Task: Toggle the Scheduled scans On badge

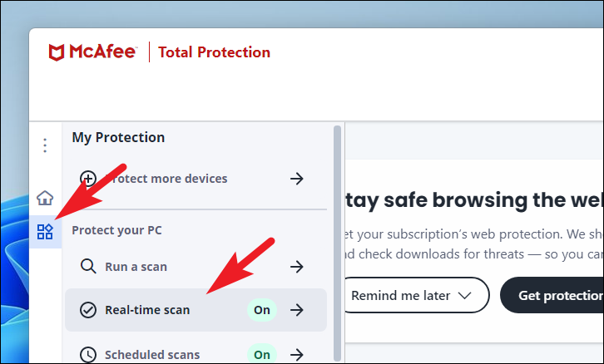Action: [262, 354]
